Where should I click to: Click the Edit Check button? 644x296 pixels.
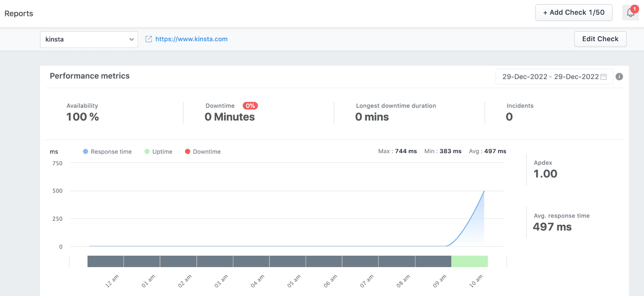(600, 39)
